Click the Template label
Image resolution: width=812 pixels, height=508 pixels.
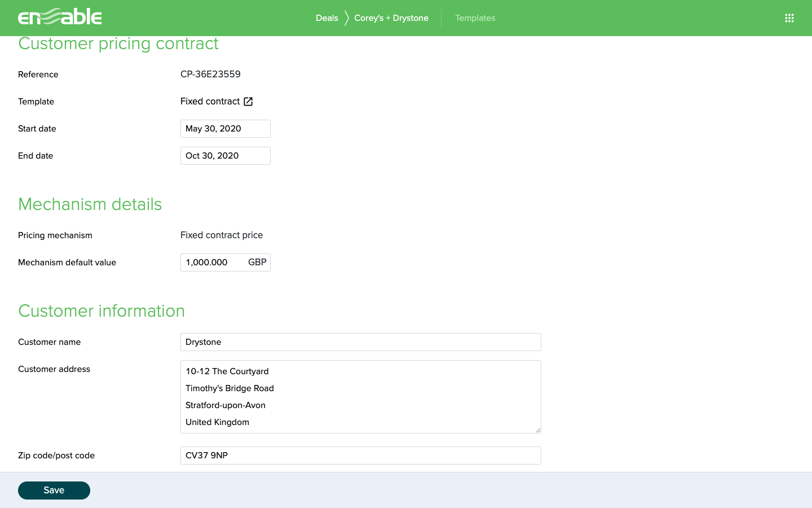pos(36,102)
